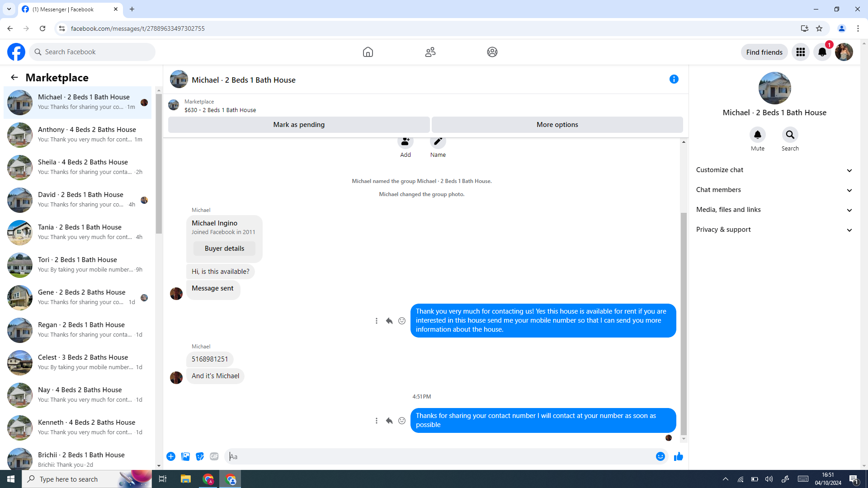This screenshot has height=488, width=868.
Task: Open Brichii 2 Beds 1 Bath House chat
Action: point(78,458)
